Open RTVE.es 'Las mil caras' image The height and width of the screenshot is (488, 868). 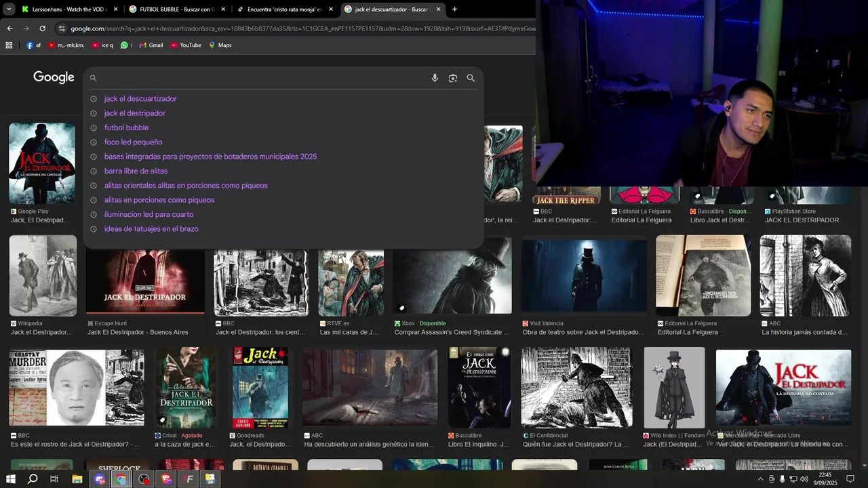coord(351,283)
